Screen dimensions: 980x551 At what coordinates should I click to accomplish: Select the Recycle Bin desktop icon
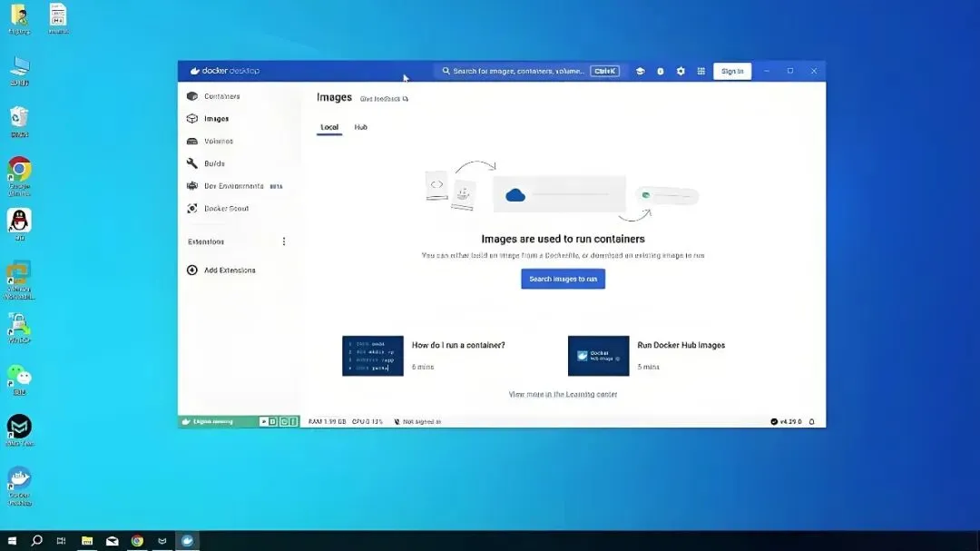[19, 122]
